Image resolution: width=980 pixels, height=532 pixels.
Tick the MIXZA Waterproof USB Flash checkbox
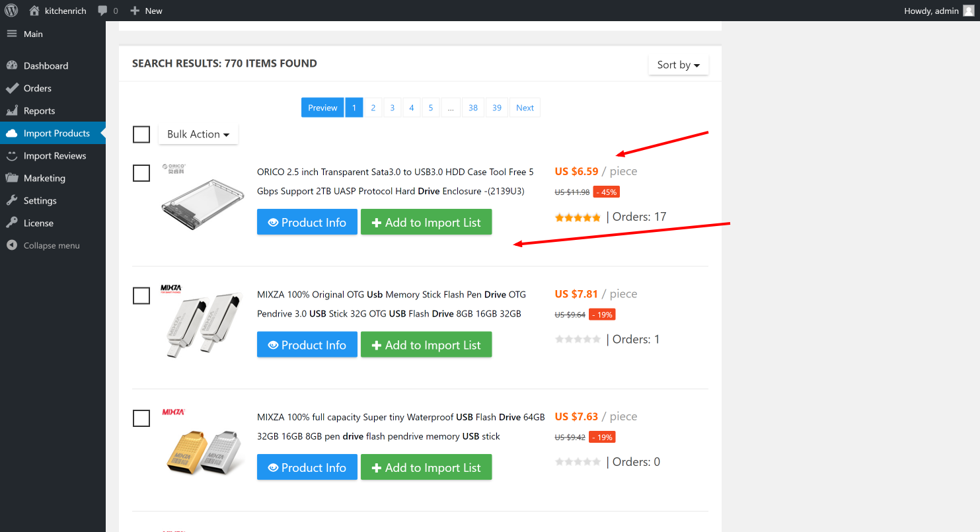(x=141, y=418)
